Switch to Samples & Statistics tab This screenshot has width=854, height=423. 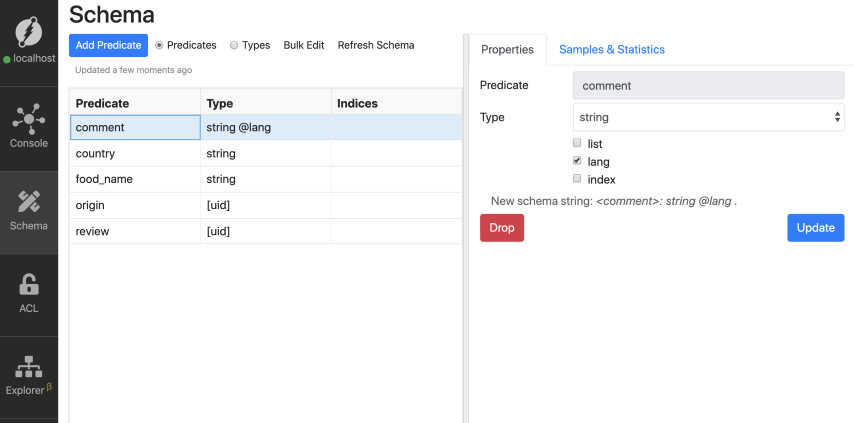[611, 49]
